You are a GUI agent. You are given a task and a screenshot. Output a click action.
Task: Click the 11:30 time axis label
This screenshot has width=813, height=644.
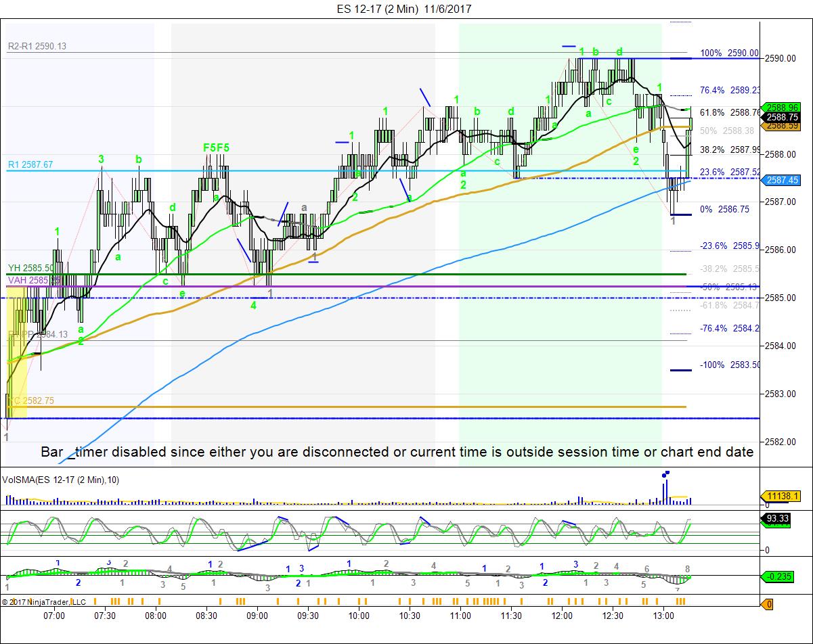tap(511, 616)
